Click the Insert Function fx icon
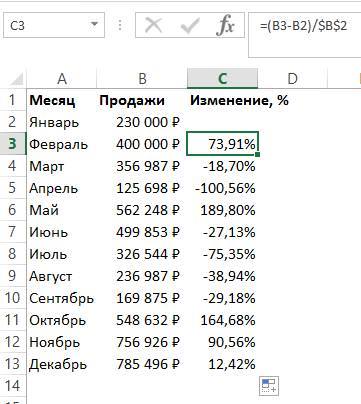Image resolution: width=361 pixels, height=404 pixels. coord(226,25)
